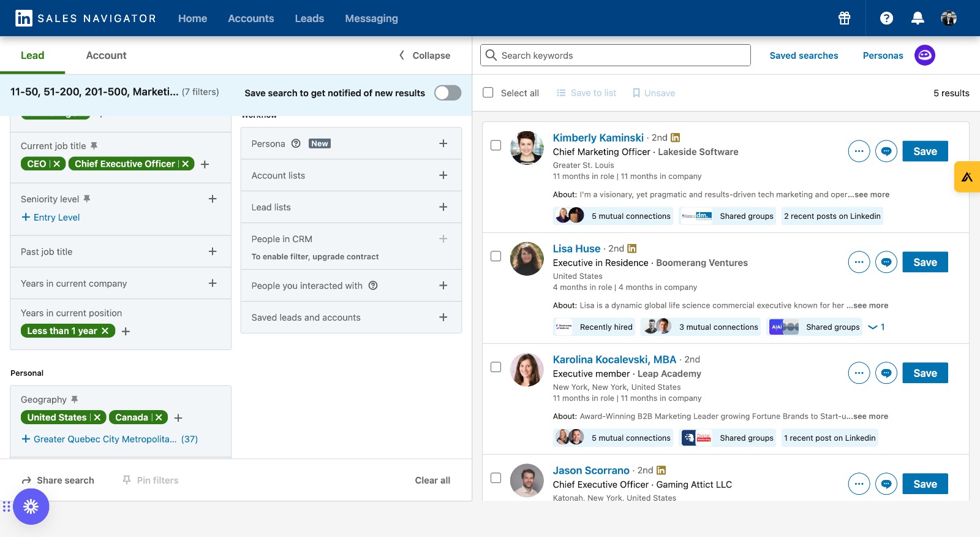The height and width of the screenshot is (537, 980).
Task: Switch to the Account tab
Action: 106,55
